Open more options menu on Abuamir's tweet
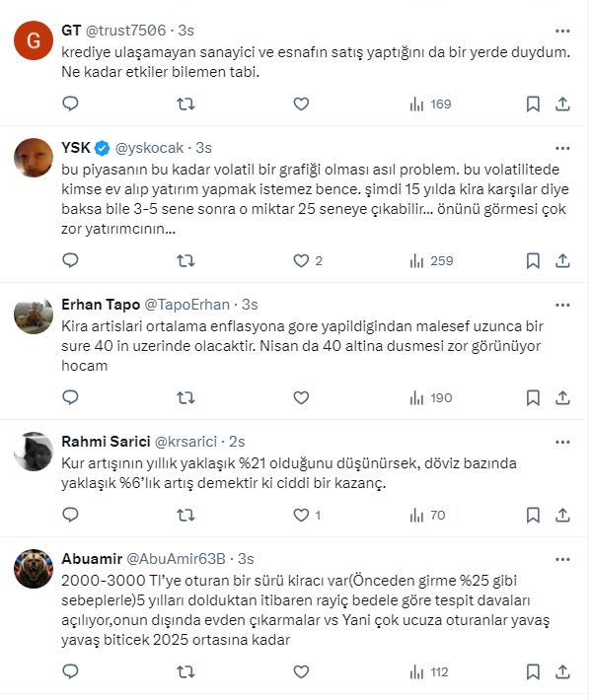592x700 pixels. coord(562,557)
